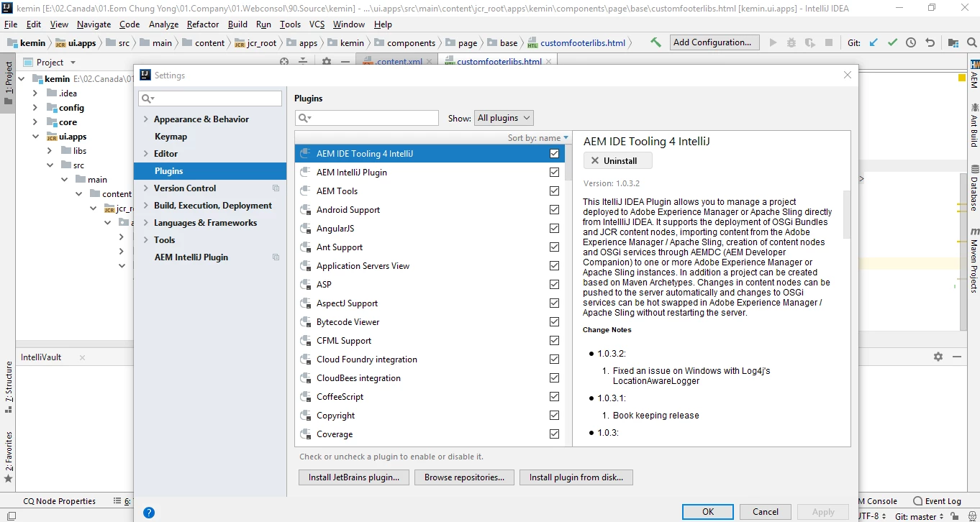Confirm settings with OK button
Image resolution: width=980 pixels, height=522 pixels.
pyautogui.click(x=708, y=512)
